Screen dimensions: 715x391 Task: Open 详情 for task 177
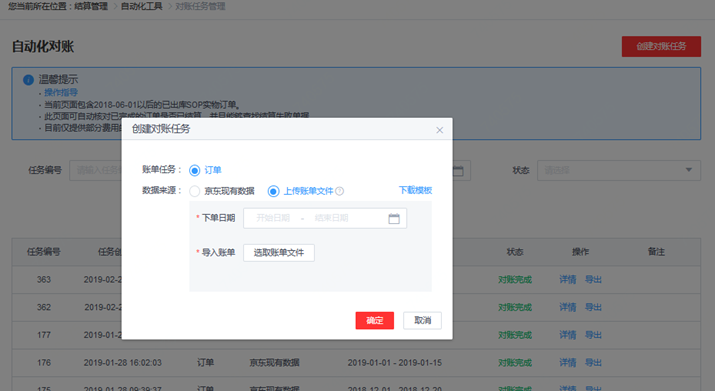click(568, 335)
